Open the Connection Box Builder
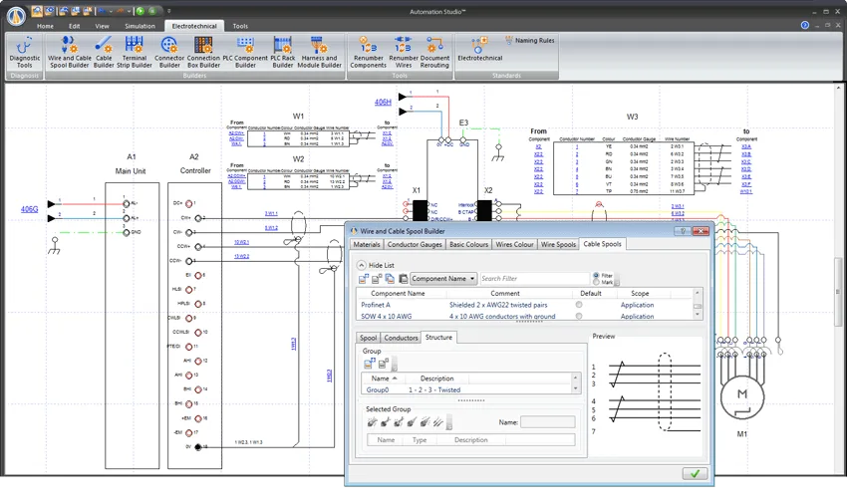Image resolution: width=847 pixels, height=504 pixels. pyautogui.click(x=203, y=53)
